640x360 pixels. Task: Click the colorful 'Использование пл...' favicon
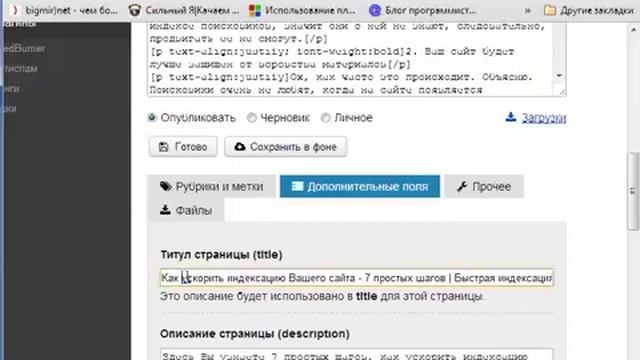tap(255, 11)
